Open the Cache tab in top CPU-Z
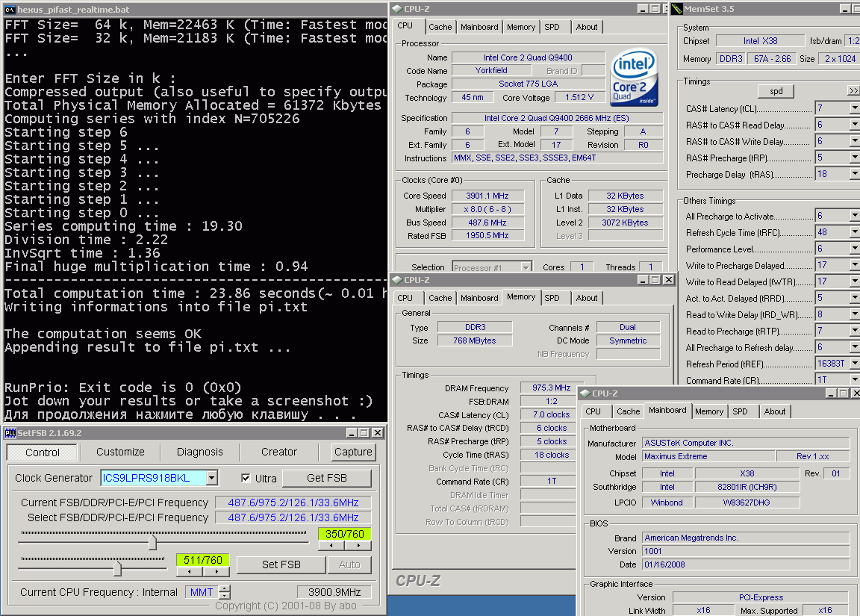Viewport: 860px width, 616px height. (x=440, y=27)
